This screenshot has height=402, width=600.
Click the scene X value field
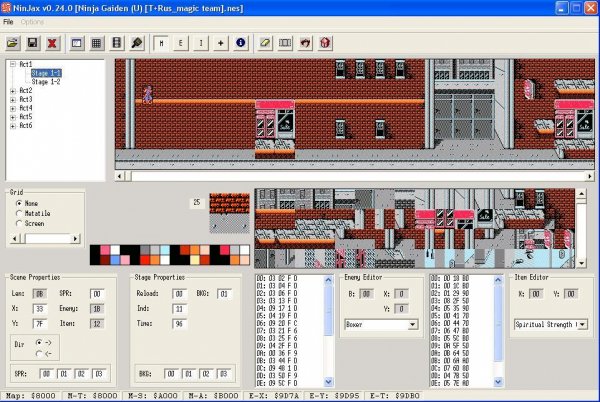(40, 309)
